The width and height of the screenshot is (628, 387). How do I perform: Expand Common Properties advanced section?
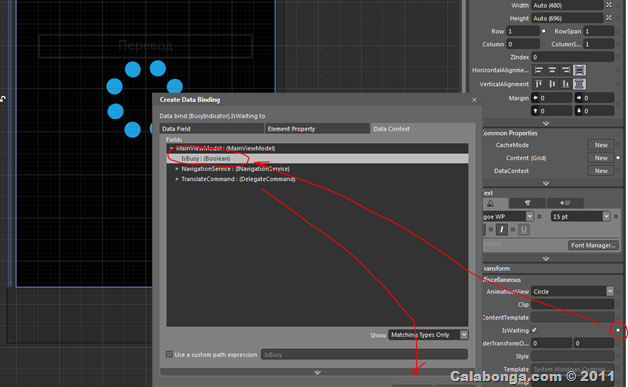point(546,183)
